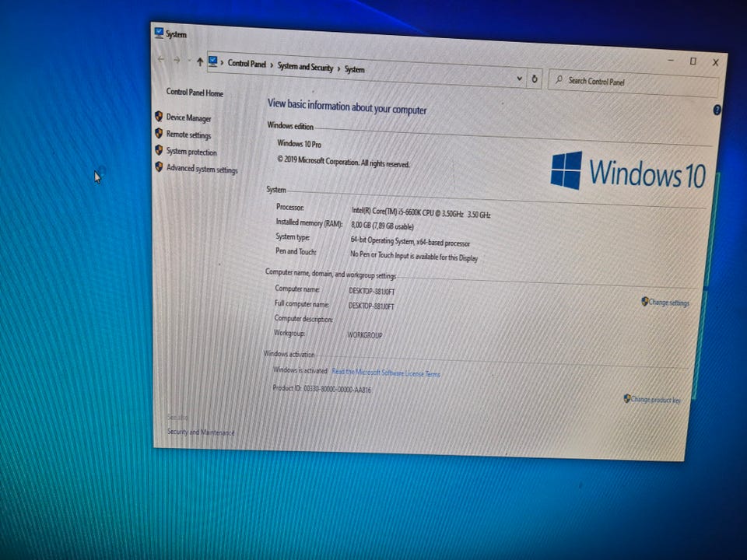The height and width of the screenshot is (560, 747).
Task: Click Change settings for computer name
Action: pyautogui.click(x=669, y=303)
